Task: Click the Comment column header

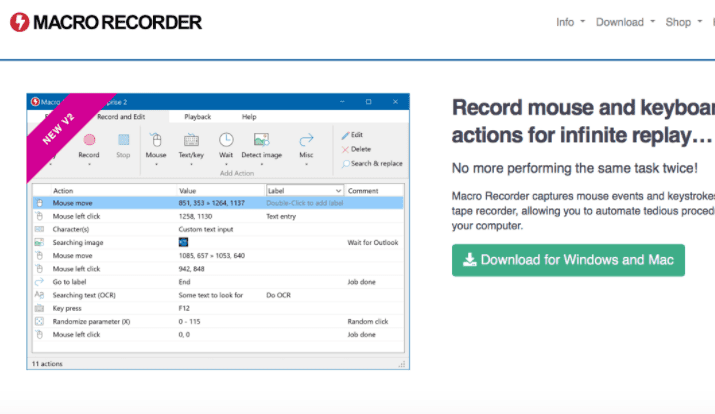Action: point(363,191)
